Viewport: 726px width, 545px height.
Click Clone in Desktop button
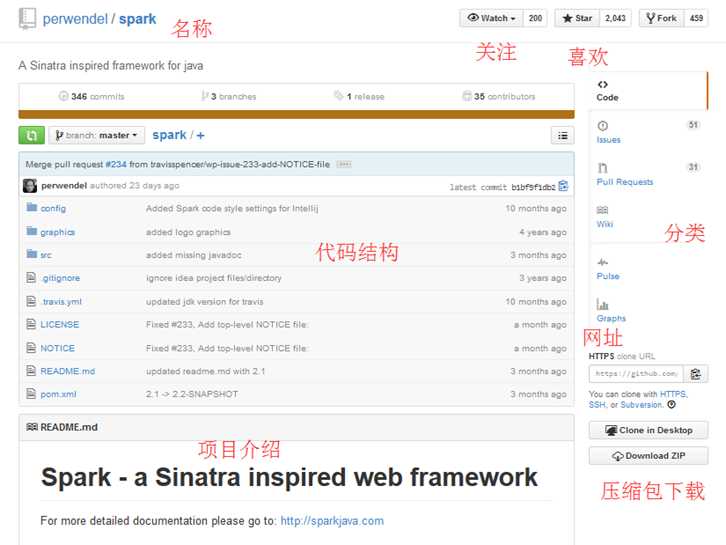point(648,430)
